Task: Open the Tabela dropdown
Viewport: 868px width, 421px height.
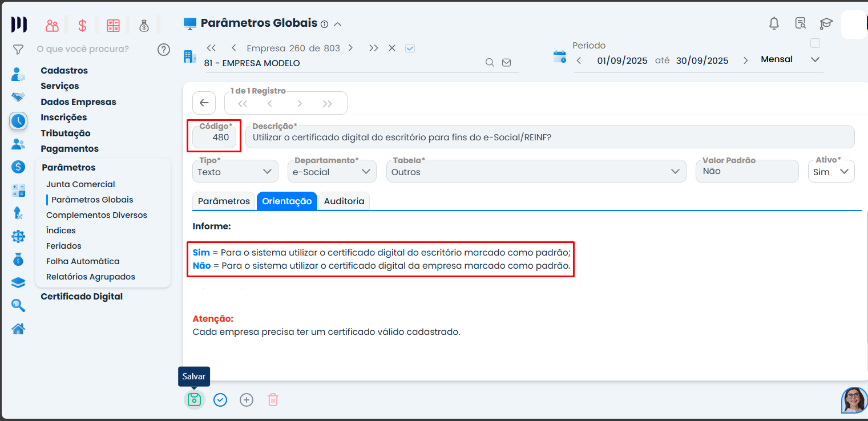Action: (x=536, y=171)
